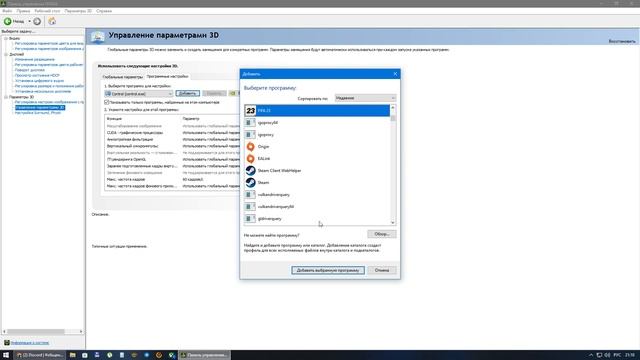This screenshot has width=640, height=360.
Task: Open the Справка menu
Action: (104, 11)
